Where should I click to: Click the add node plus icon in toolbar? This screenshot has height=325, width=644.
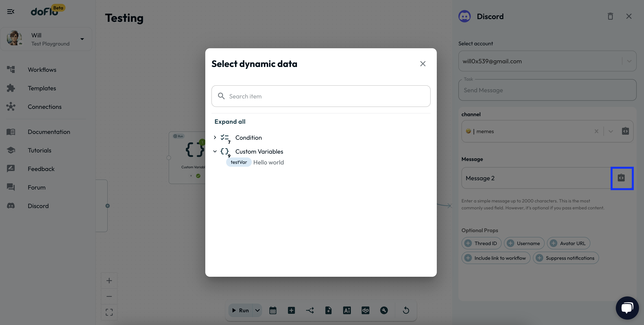click(x=291, y=310)
